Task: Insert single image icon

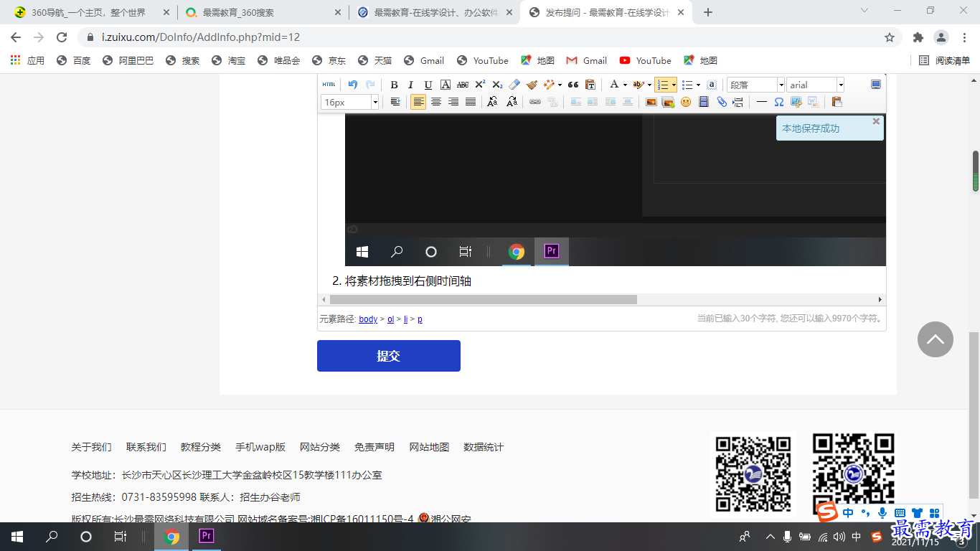Action: (x=651, y=102)
